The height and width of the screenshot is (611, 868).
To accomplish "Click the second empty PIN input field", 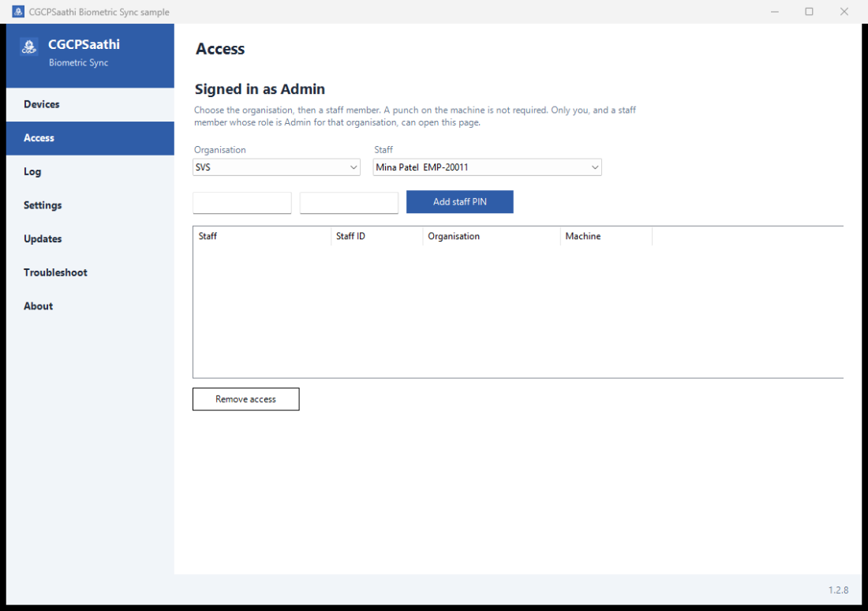I will (349, 203).
